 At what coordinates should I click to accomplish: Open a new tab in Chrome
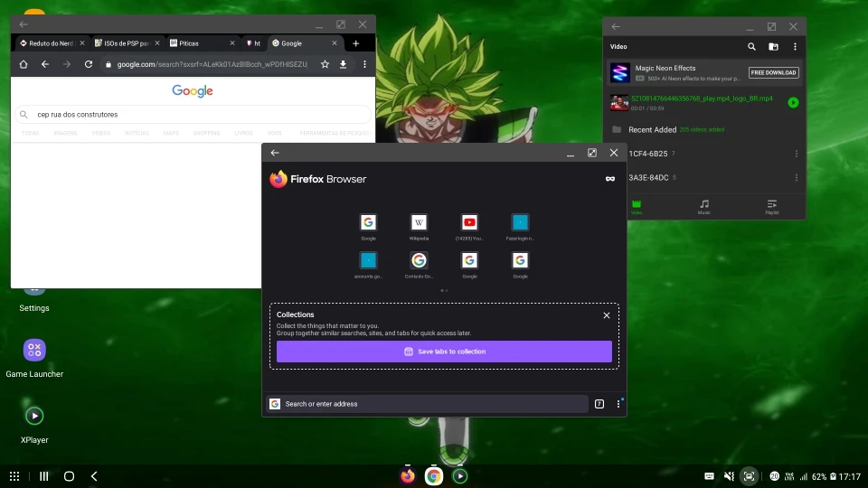tap(356, 43)
